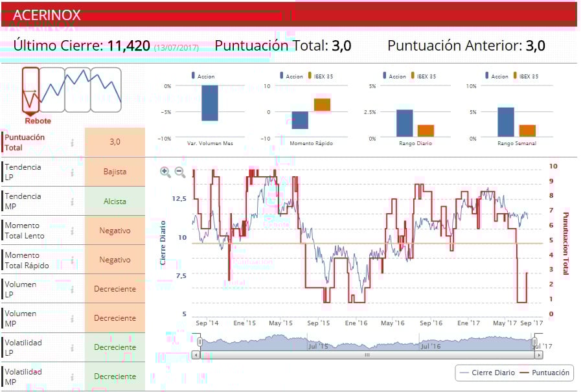Click the Último Cierre value 11,420
Viewport: 581px width, 392px height.
click(129, 46)
